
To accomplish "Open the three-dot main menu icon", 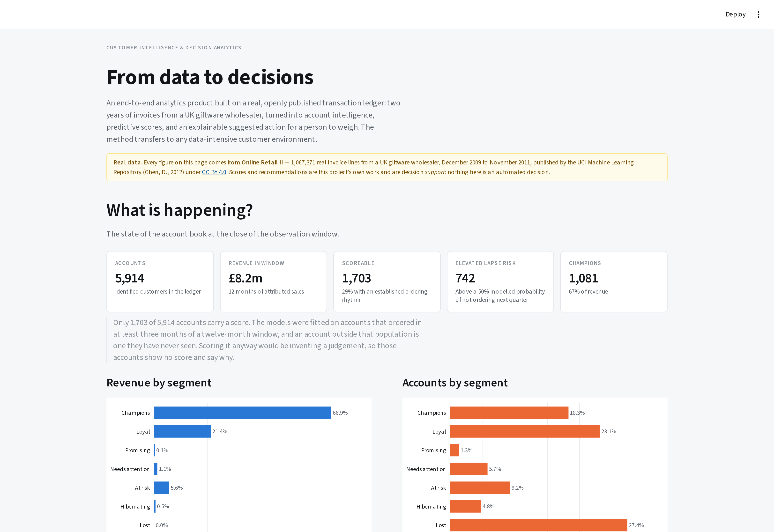I will point(758,14).
